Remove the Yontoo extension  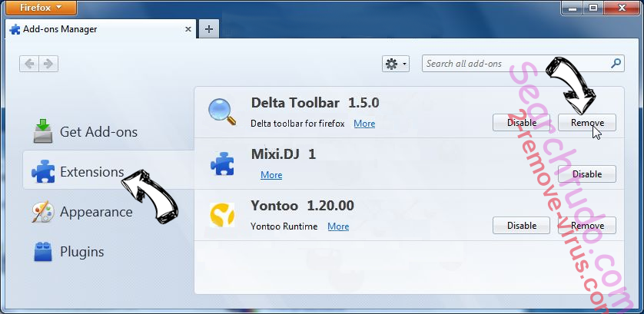coord(587,226)
